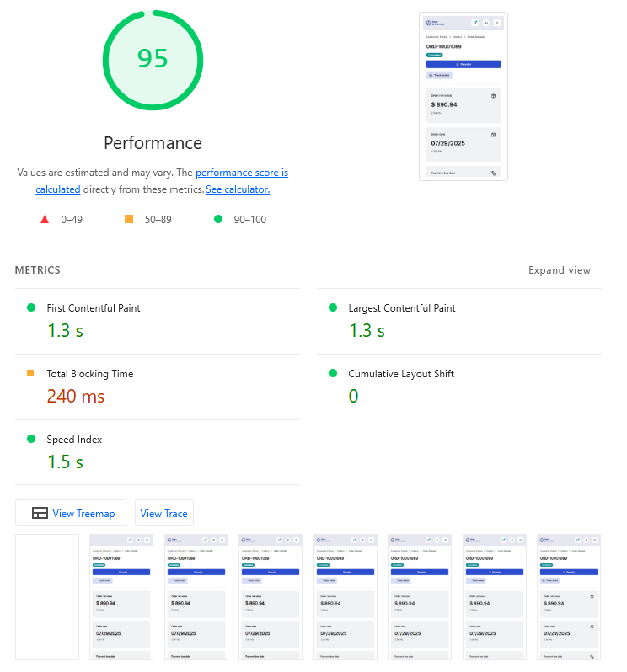Click orange square beside Total Blocking Time

[x=31, y=374]
